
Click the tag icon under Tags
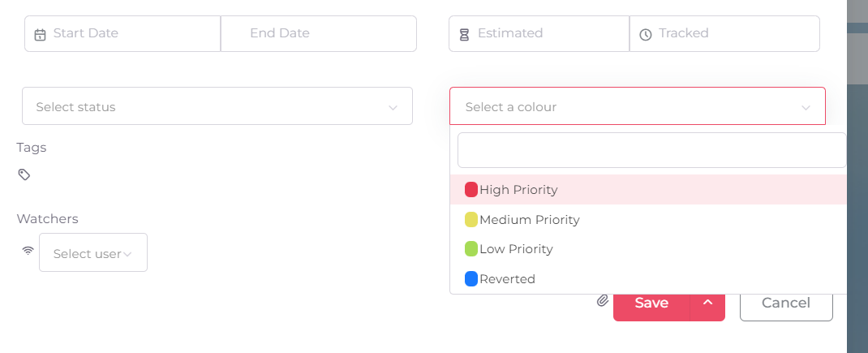(24, 174)
